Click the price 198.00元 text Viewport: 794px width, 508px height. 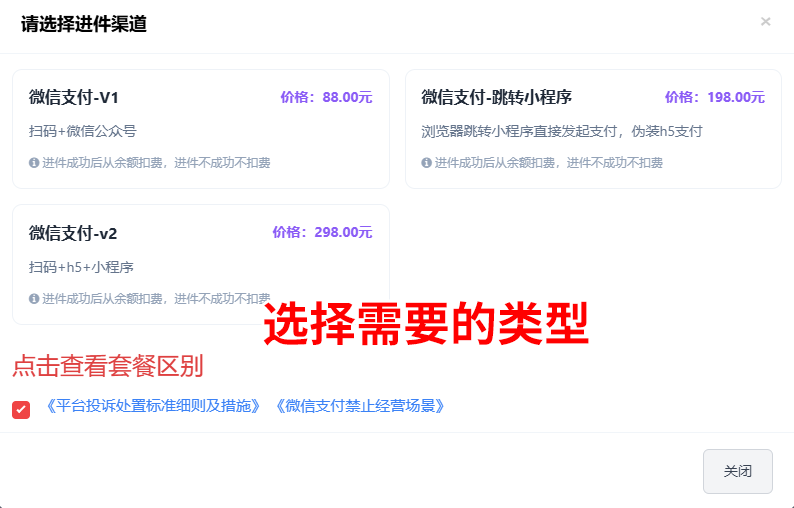point(714,97)
